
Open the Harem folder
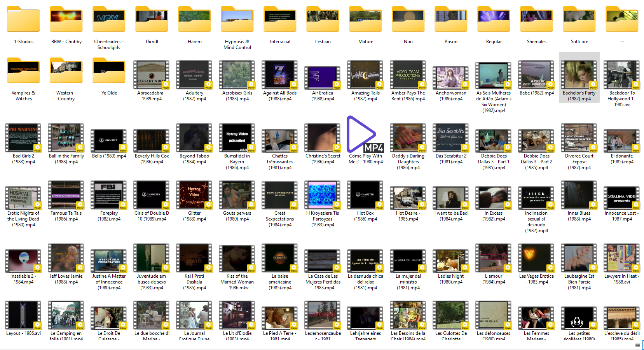click(x=194, y=19)
